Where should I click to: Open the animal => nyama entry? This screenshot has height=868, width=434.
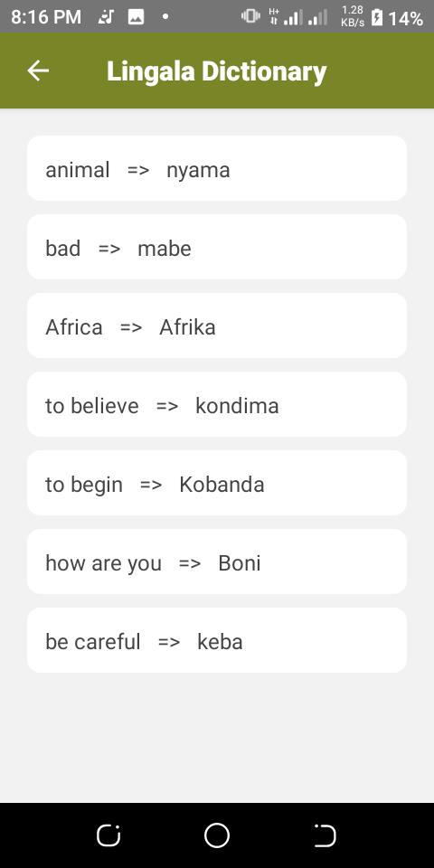[x=217, y=168]
